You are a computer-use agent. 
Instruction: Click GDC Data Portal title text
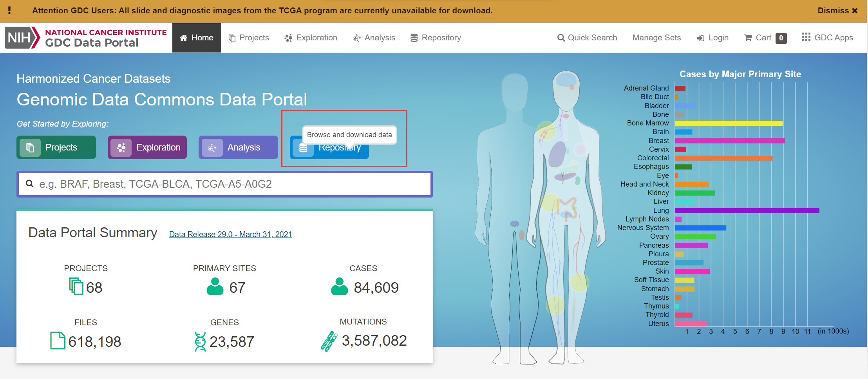point(92,43)
